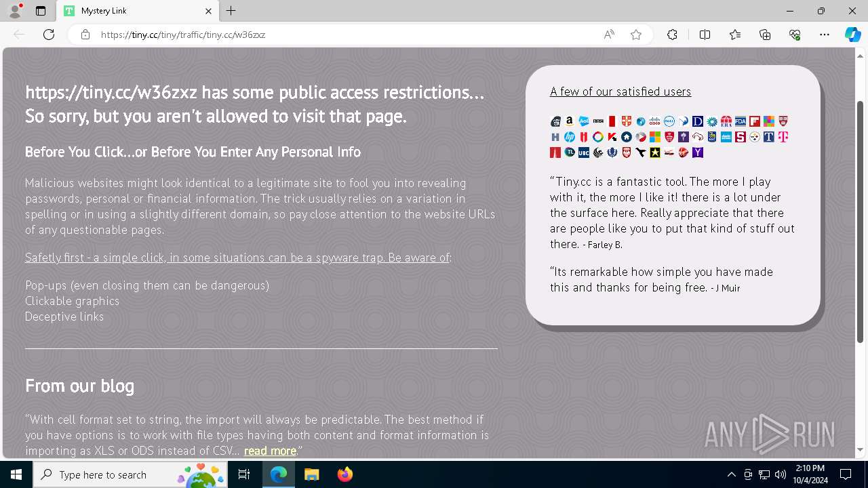Open File Explorer from taskbar

coord(312,474)
